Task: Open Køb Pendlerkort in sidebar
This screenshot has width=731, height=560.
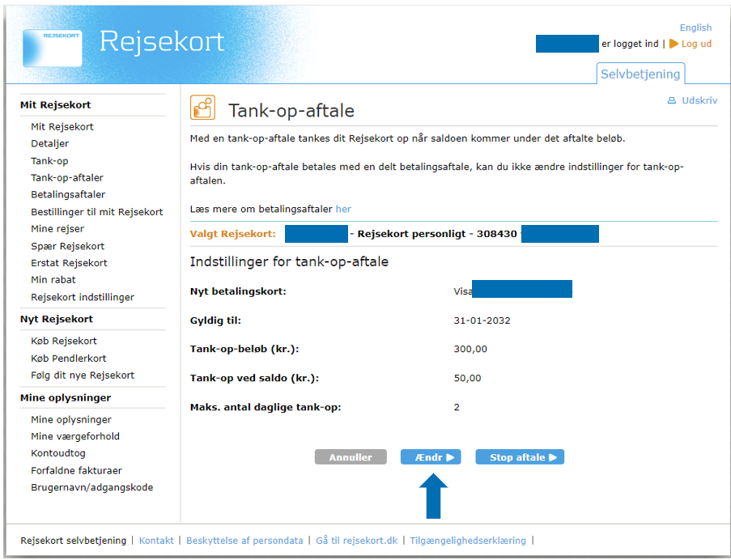Action: [x=69, y=358]
